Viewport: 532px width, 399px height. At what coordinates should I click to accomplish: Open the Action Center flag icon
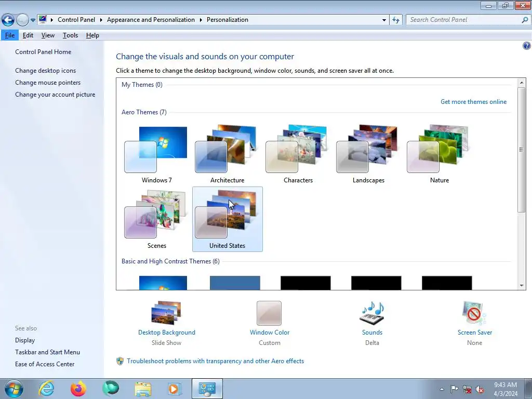tap(454, 389)
